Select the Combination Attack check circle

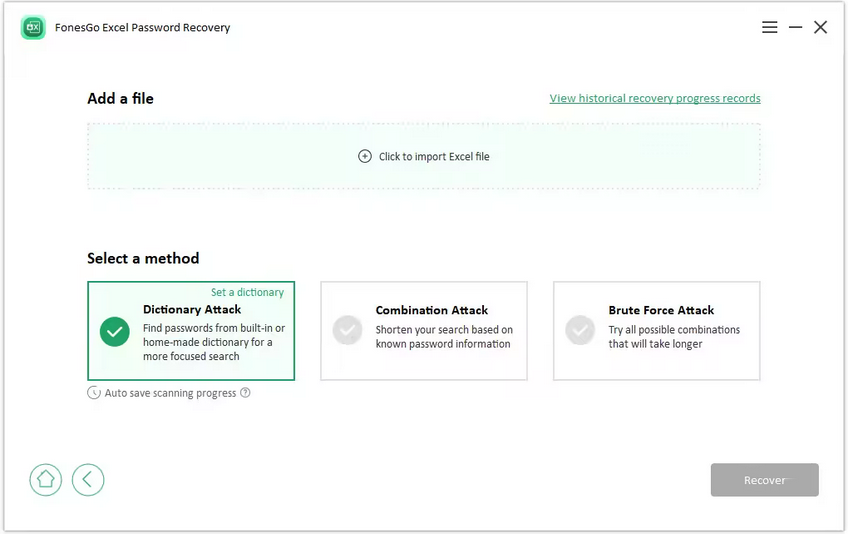[x=347, y=330]
